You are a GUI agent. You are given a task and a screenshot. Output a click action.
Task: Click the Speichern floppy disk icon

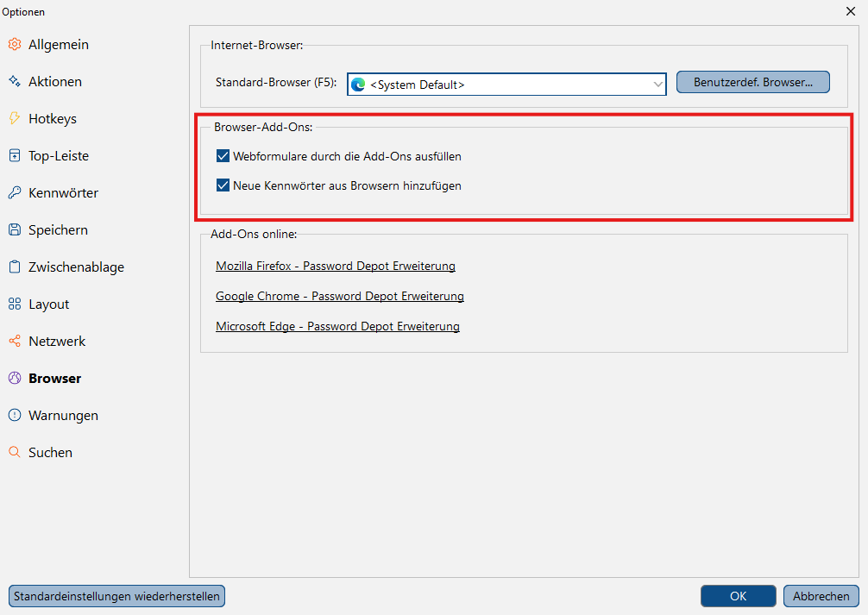pos(15,229)
